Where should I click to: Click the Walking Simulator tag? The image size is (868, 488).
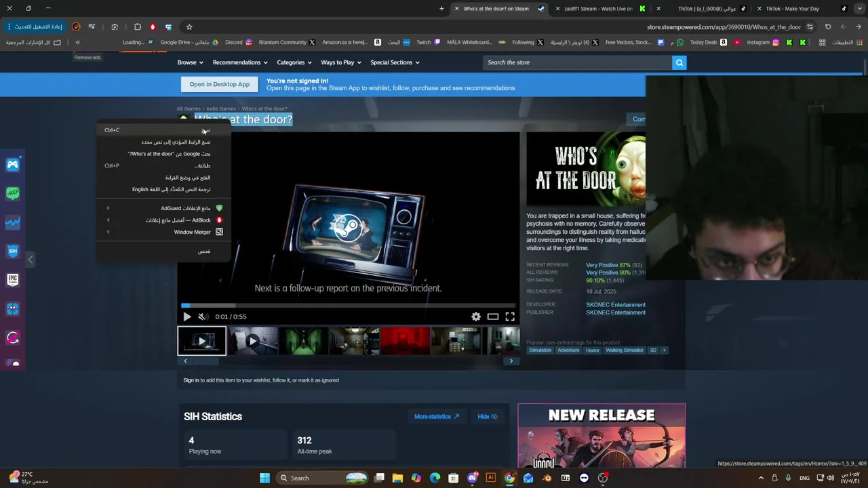[x=625, y=350]
